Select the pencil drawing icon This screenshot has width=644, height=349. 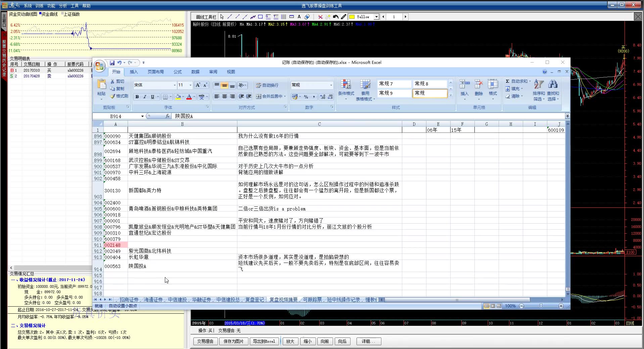point(343,17)
